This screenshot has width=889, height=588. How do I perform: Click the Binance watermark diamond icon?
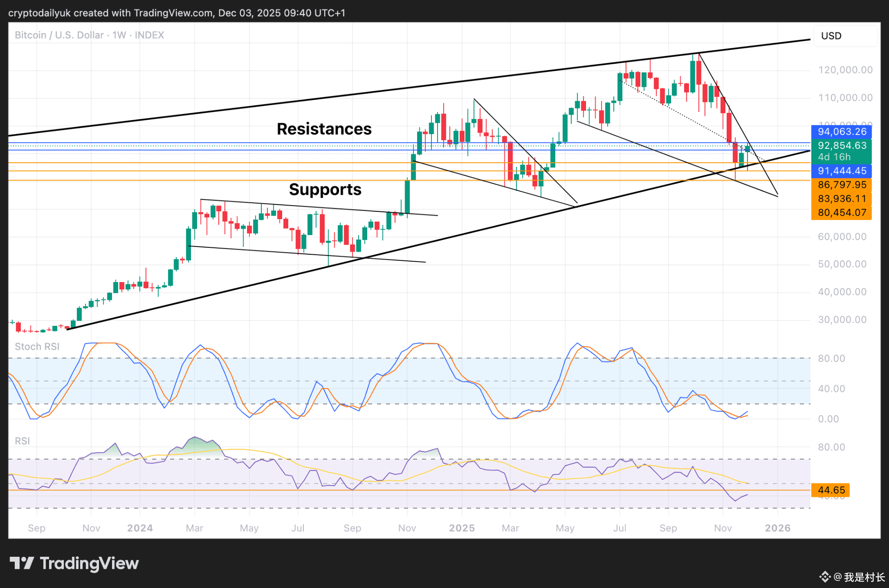(x=824, y=577)
